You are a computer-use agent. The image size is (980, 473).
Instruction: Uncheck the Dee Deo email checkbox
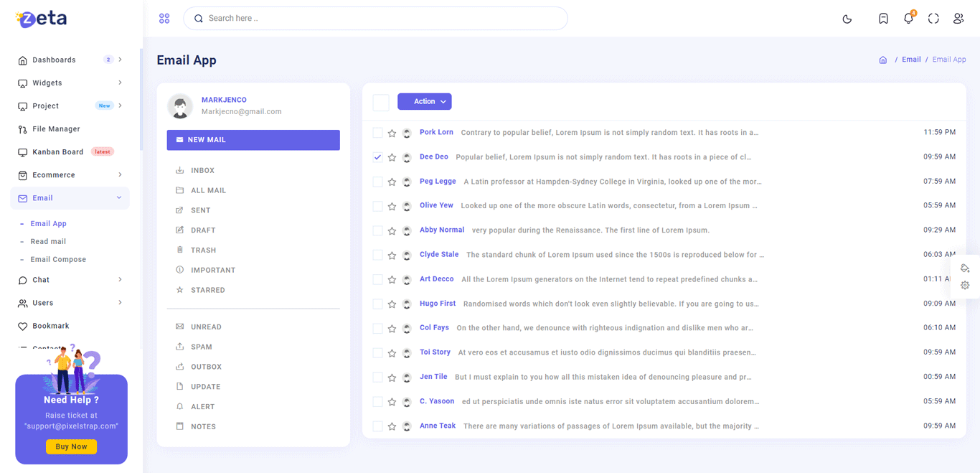[x=377, y=157]
